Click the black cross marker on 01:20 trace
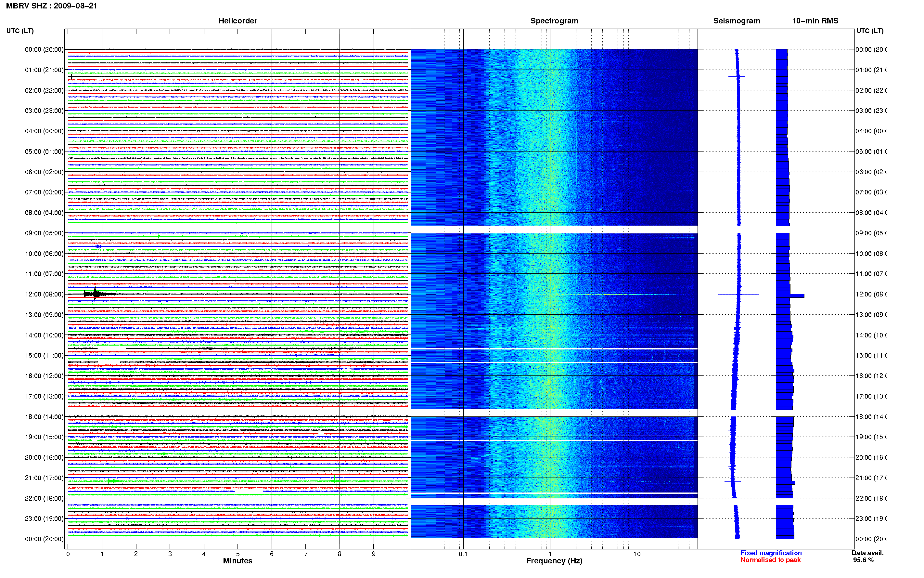This screenshot has width=924, height=578. 71,76
